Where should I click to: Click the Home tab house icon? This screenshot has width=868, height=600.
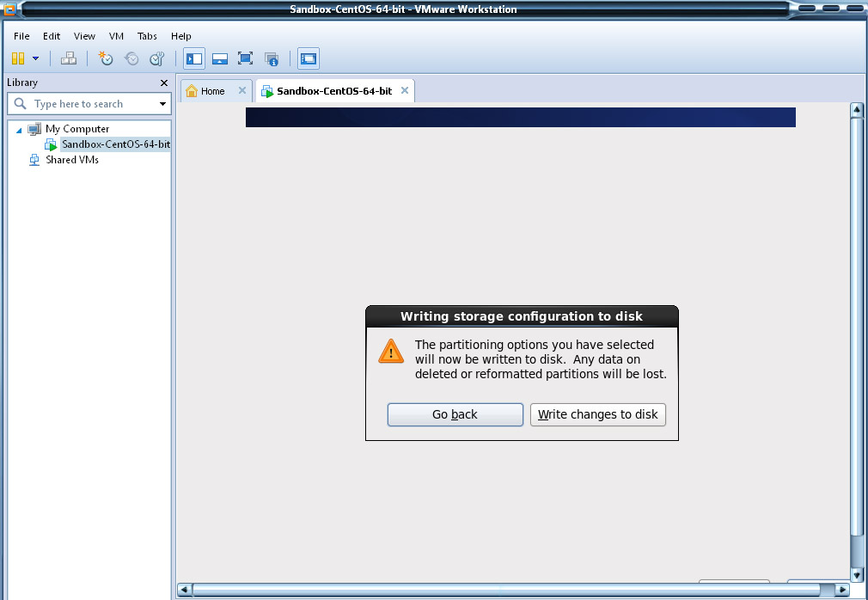tap(192, 91)
